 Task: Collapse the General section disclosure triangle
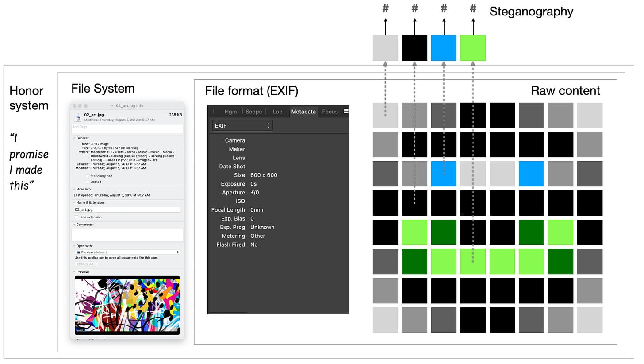click(74, 138)
